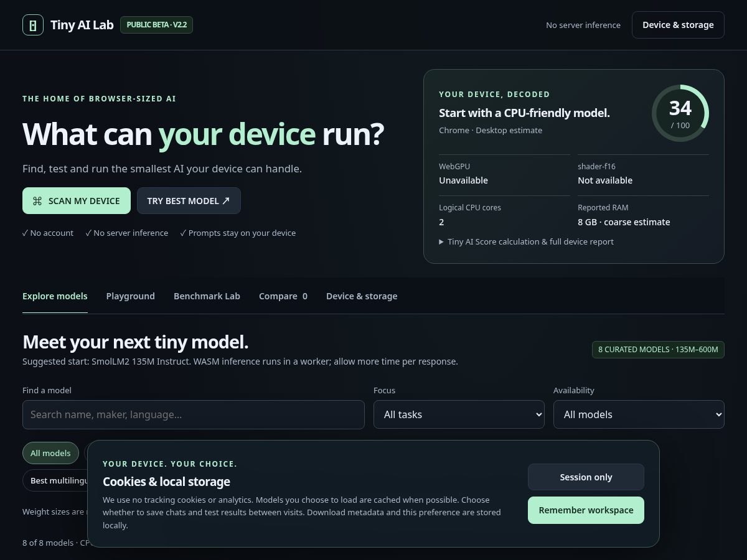The height and width of the screenshot is (560, 747).
Task: Open the Device & storage tab
Action: (362, 296)
